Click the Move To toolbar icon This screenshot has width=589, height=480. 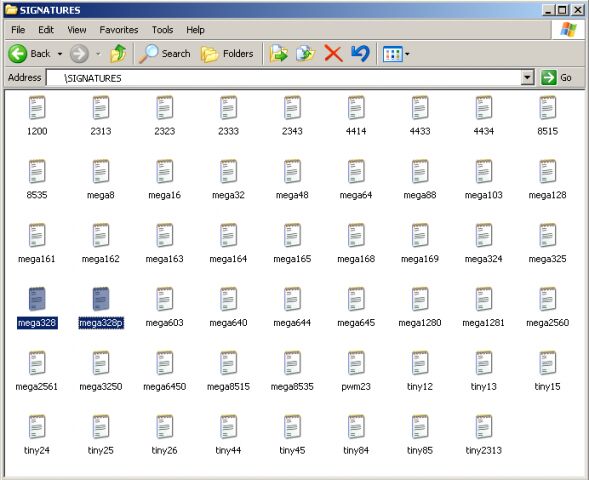pos(279,54)
